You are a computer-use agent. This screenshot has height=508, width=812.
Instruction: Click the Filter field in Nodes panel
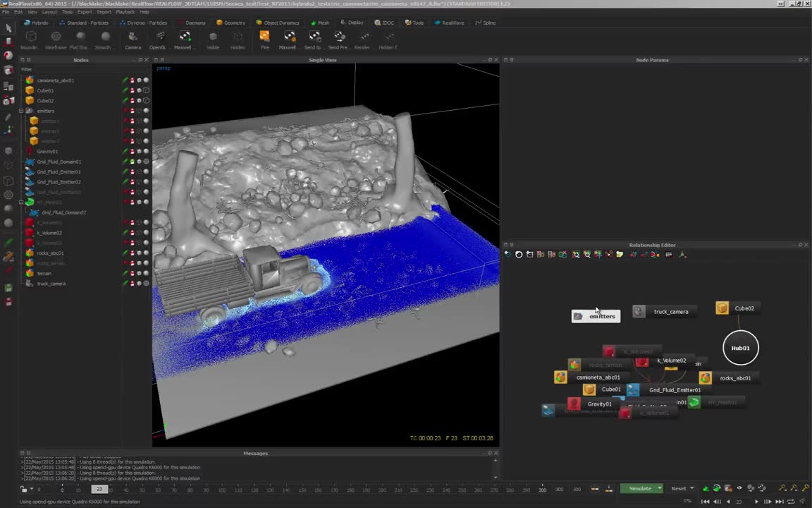click(x=85, y=69)
